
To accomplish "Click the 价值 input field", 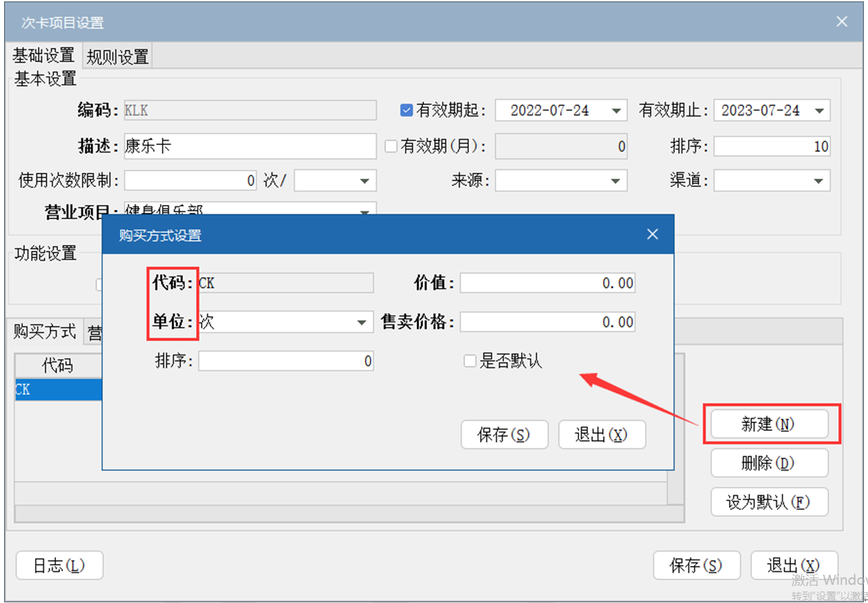I will point(547,283).
